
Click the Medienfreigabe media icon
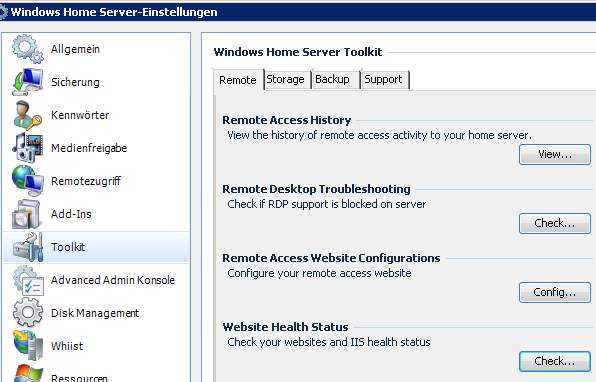coord(28,148)
